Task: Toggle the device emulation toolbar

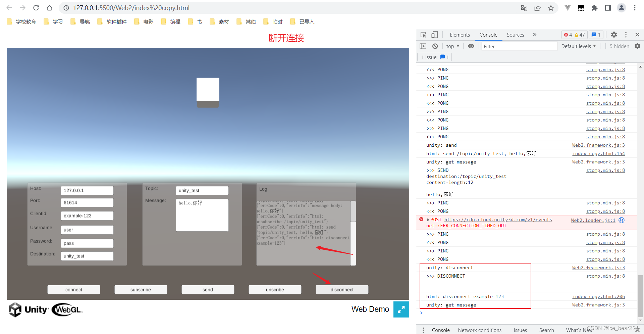Action: point(434,35)
